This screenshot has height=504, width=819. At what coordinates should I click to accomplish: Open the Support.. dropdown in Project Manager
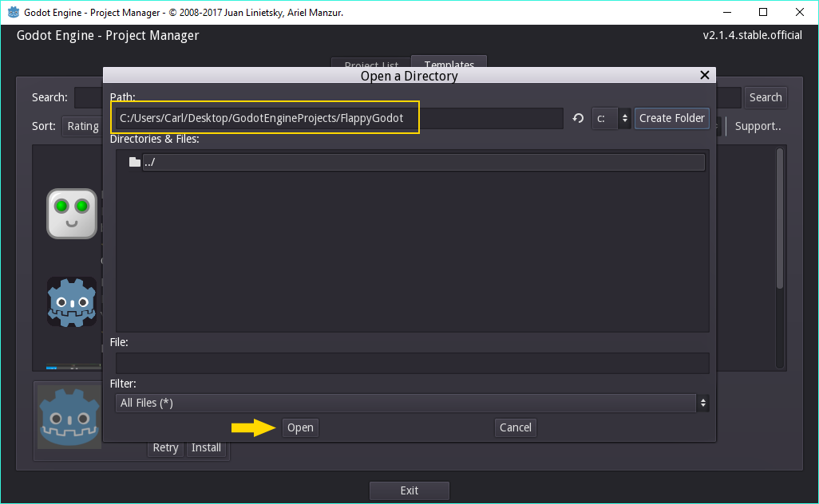[758, 126]
